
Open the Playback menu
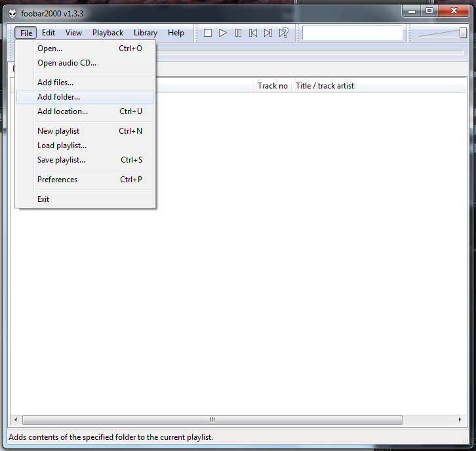pyautogui.click(x=108, y=33)
